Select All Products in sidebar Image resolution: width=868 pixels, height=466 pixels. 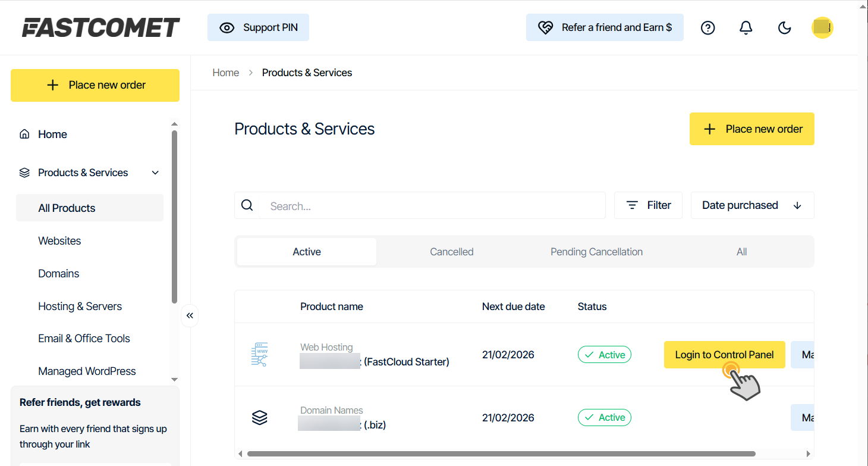coord(90,208)
